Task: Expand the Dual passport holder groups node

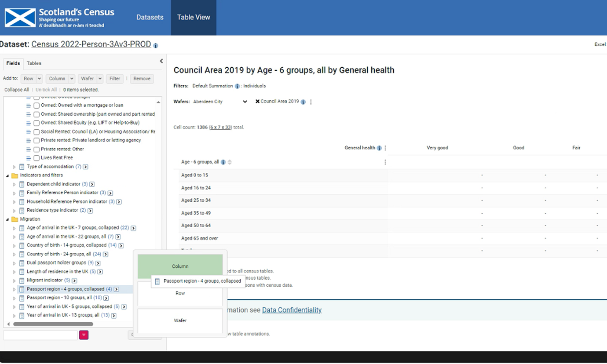Action: click(x=14, y=263)
